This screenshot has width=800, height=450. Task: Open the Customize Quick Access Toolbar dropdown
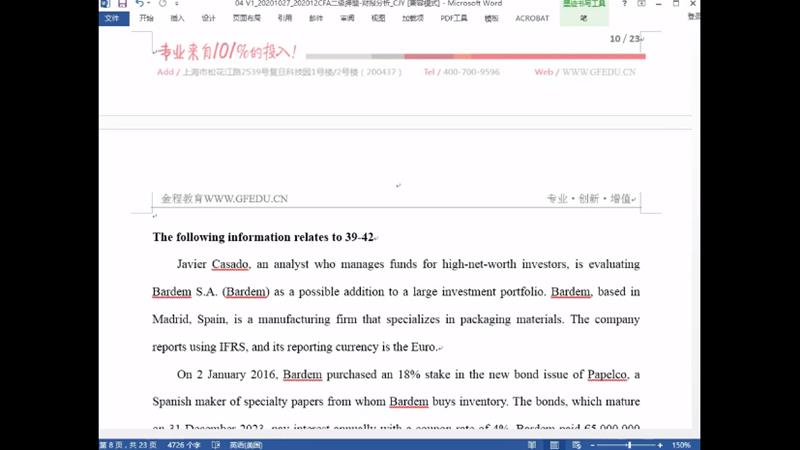pyautogui.click(x=177, y=4)
